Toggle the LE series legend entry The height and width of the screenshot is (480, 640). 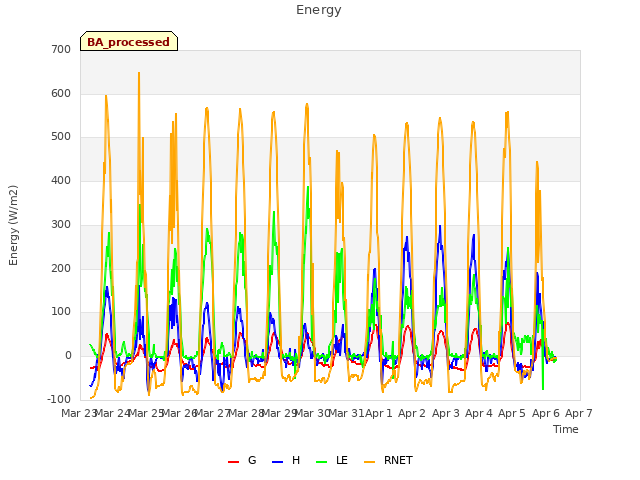[x=332, y=460]
